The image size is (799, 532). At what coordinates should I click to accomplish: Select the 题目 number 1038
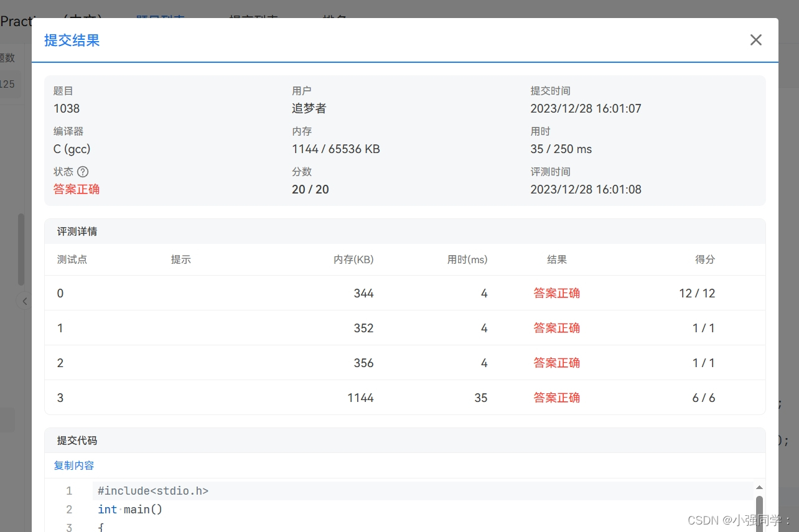tap(67, 108)
